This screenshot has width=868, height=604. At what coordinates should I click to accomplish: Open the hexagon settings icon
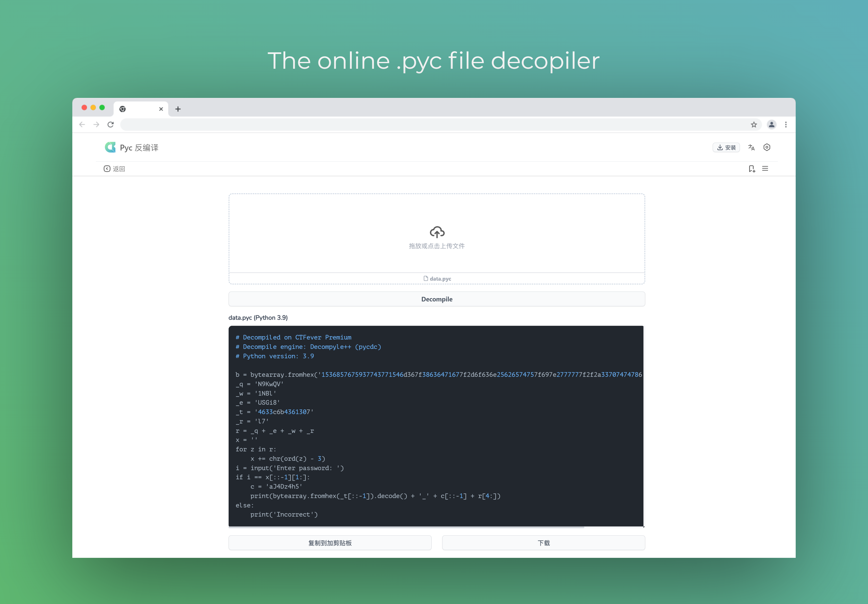(x=767, y=147)
